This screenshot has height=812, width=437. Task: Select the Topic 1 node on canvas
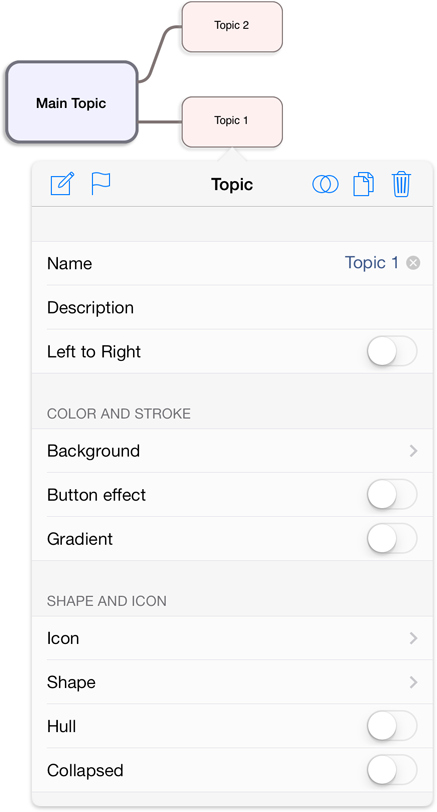[x=232, y=121]
